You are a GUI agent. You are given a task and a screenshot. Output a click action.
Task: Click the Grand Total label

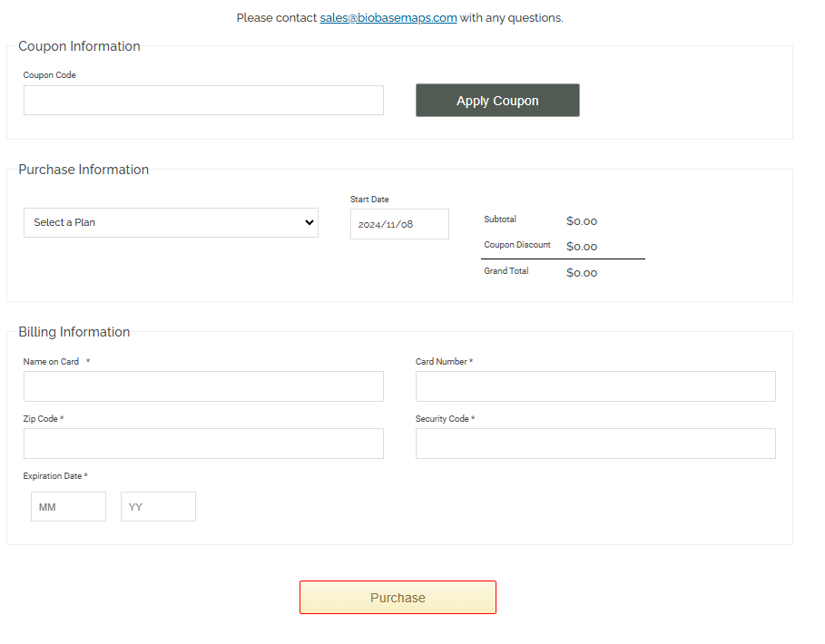506,270
